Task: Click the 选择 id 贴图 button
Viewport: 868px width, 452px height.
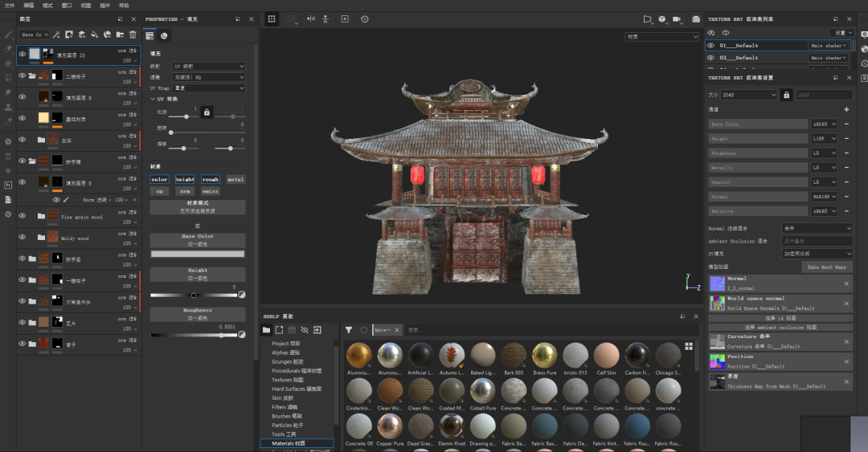Action: [780, 318]
